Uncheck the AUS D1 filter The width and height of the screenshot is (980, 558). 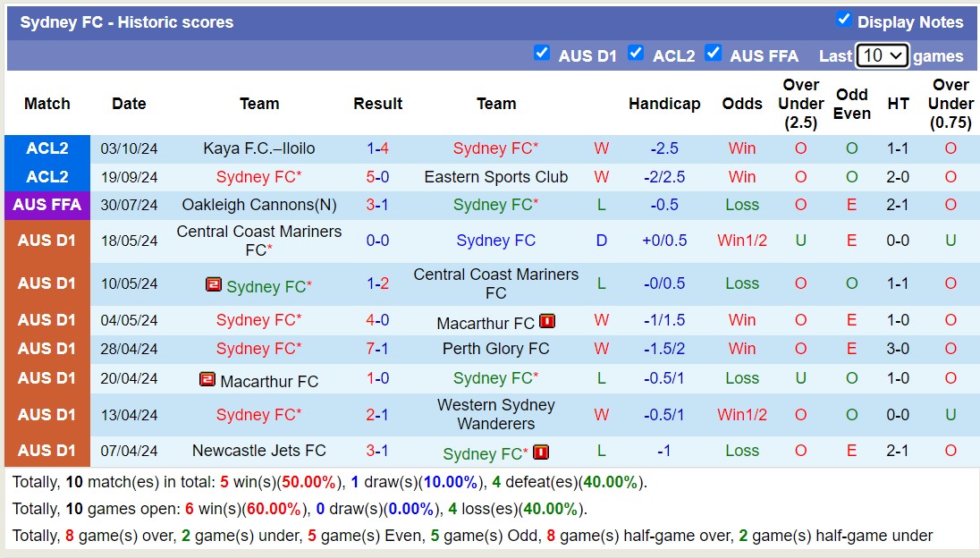coord(543,54)
